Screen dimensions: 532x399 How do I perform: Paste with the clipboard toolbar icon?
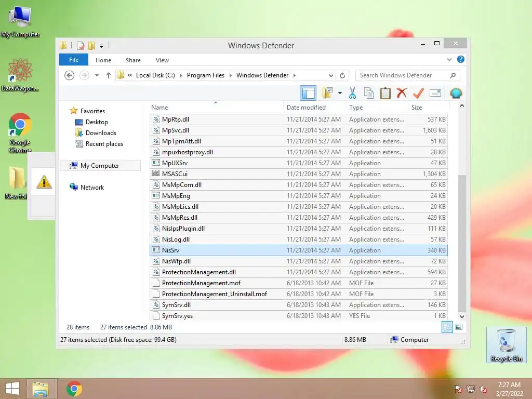coord(385,93)
